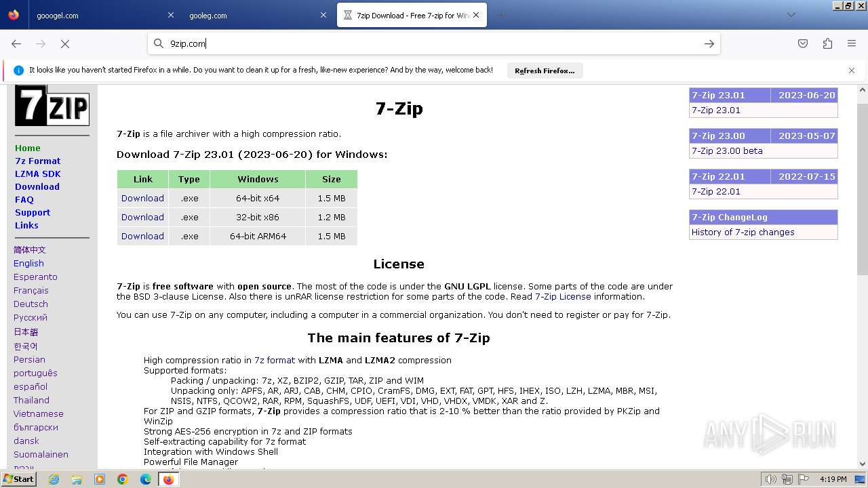Click the Refresh Firefox… button
868x488 pixels.
(x=545, y=70)
